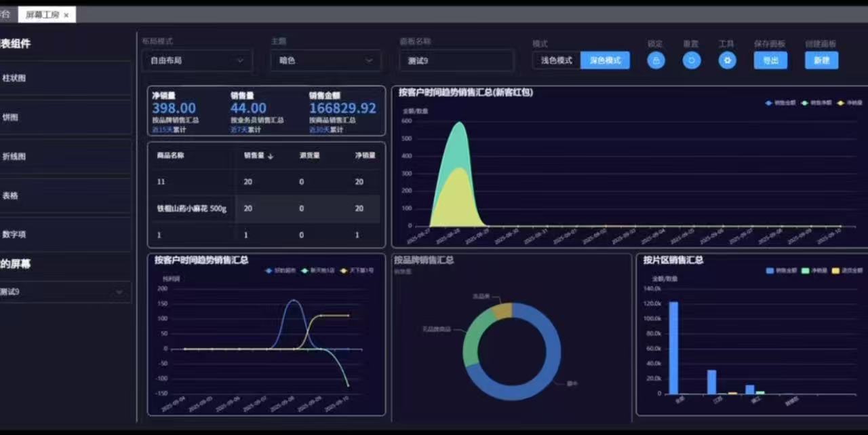868x435 pixels.
Task: Toggle blue series in 按客户时间趋势销售汇总(新客红包) legend
Action: [781, 103]
